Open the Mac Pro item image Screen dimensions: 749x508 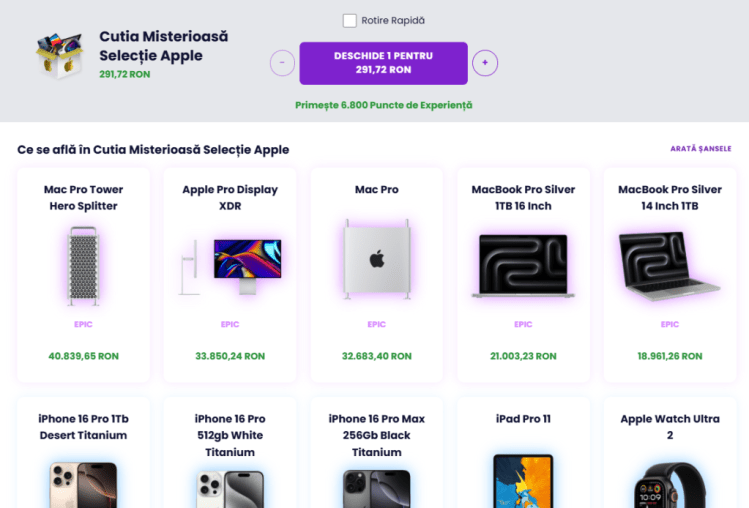click(x=377, y=259)
